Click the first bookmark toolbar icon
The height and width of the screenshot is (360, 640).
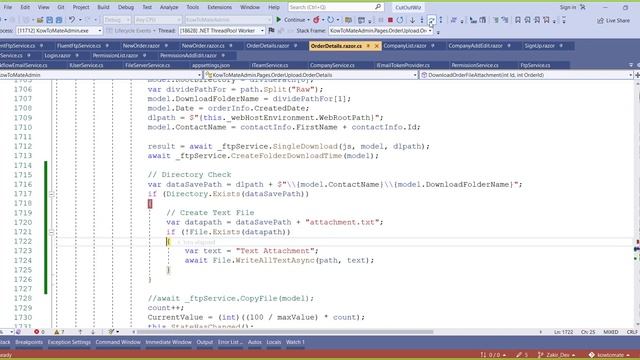(518, 20)
